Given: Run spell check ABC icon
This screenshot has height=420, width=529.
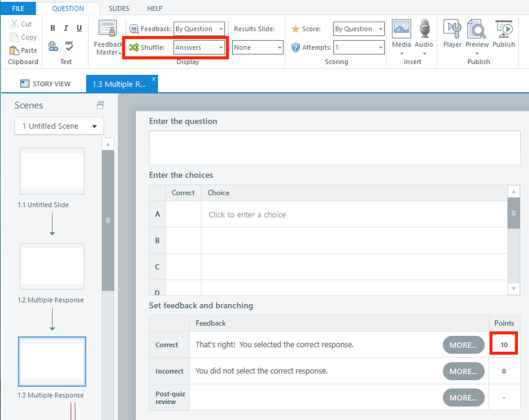Looking at the screenshot, I should (69, 47).
